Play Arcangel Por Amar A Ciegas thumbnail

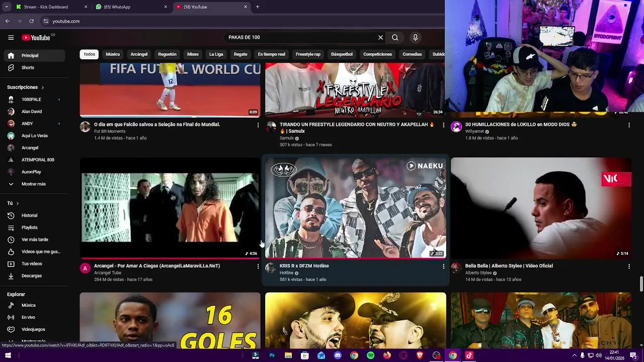170,208
